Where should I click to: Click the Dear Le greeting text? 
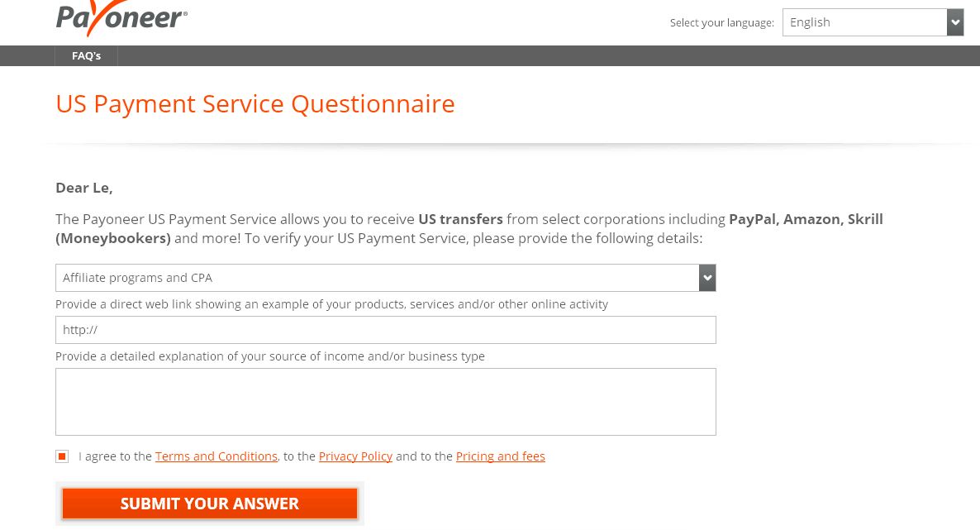pyautogui.click(x=83, y=188)
